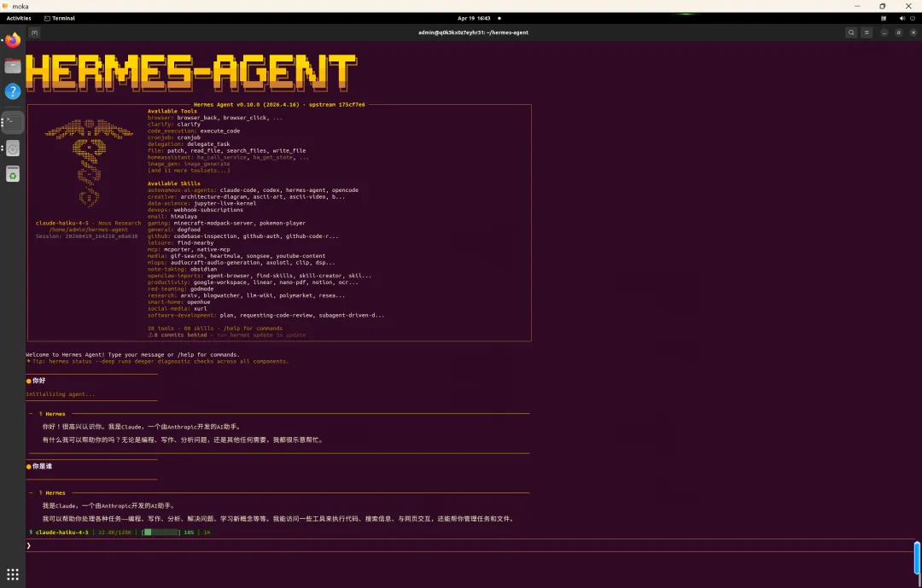Click the 'Tip: hermes status --deep' line
The image size is (922, 588).
(158, 362)
